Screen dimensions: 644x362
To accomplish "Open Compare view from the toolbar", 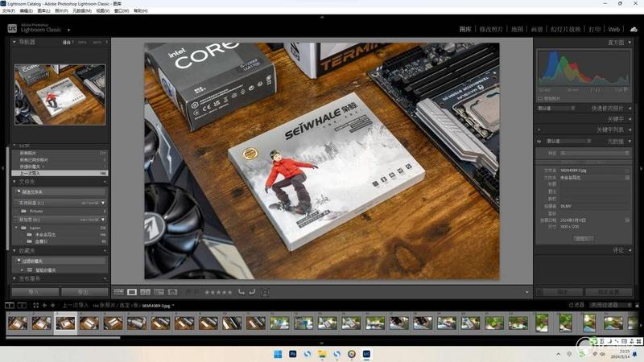I will pyautogui.click(x=146, y=292).
